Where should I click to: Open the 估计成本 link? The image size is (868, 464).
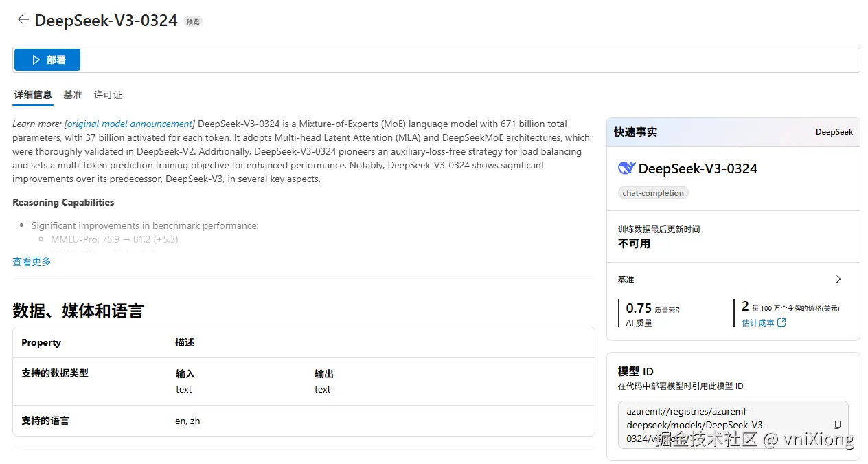tap(758, 322)
